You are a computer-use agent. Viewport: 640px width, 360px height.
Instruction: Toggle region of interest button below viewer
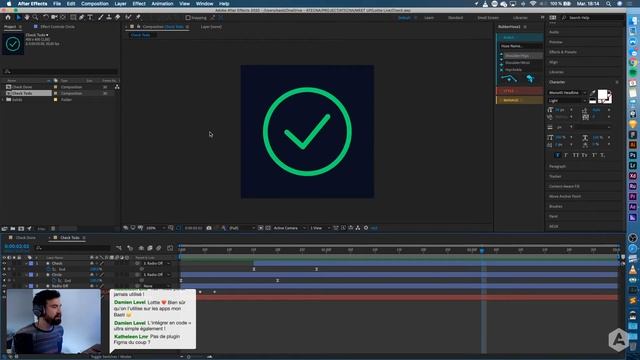(260, 228)
